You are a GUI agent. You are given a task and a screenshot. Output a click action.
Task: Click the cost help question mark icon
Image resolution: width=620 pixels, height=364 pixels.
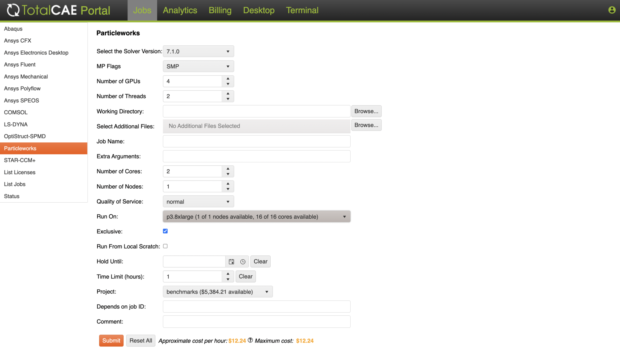(x=250, y=340)
